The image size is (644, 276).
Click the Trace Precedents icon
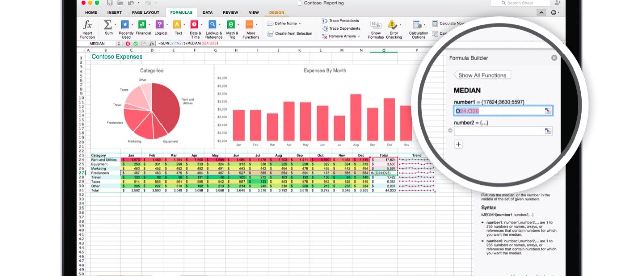pos(325,21)
